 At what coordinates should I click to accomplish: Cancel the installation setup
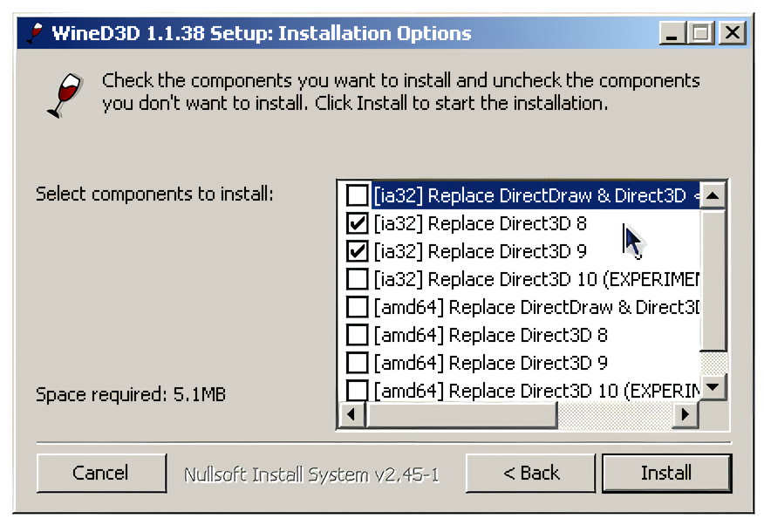[x=100, y=473]
